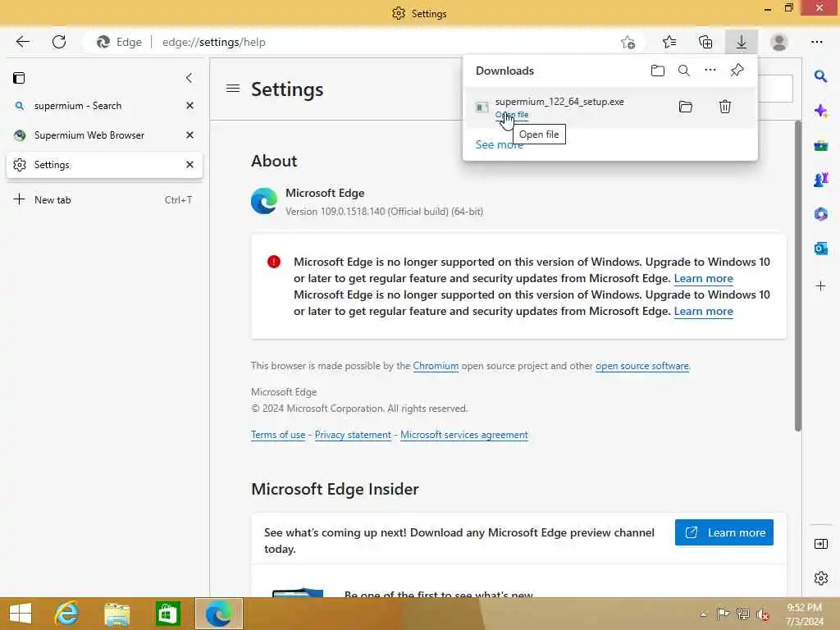Open muted volume tray icon
Viewport: 840px width, 630px height.
click(x=762, y=614)
